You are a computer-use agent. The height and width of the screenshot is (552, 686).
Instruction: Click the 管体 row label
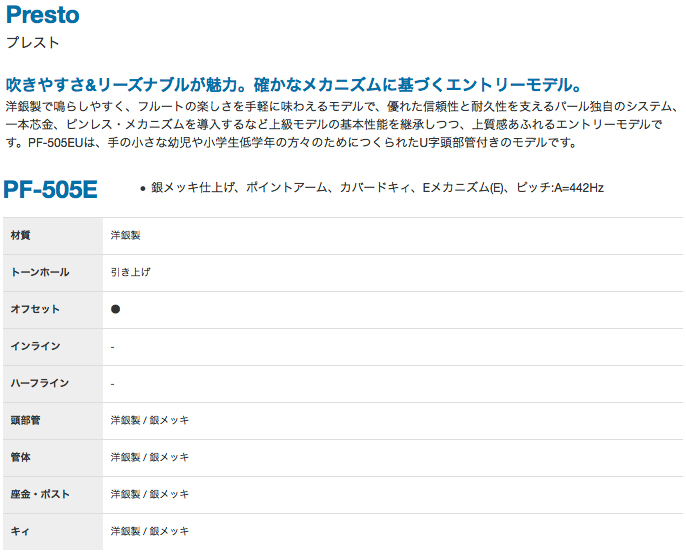tap(21, 457)
